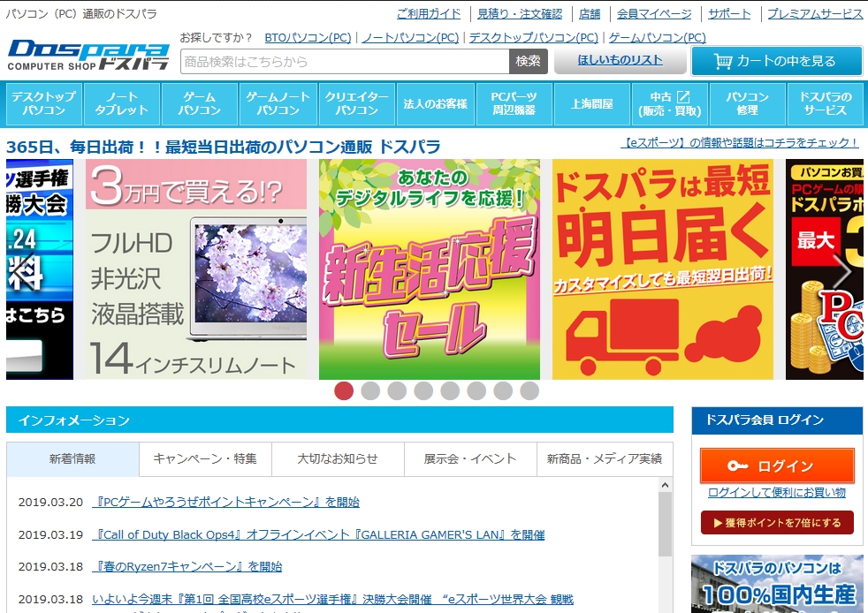Open ゲームパソコン(PC) quick link
This screenshot has height=613, width=868.
click(x=658, y=38)
